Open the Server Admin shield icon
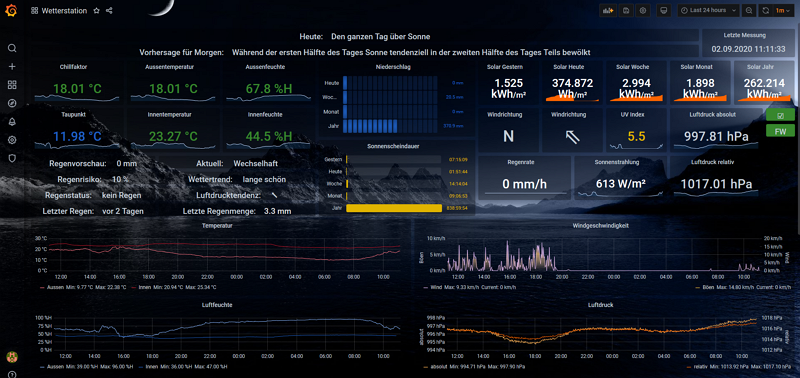The width and height of the screenshot is (800, 378). (12, 158)
